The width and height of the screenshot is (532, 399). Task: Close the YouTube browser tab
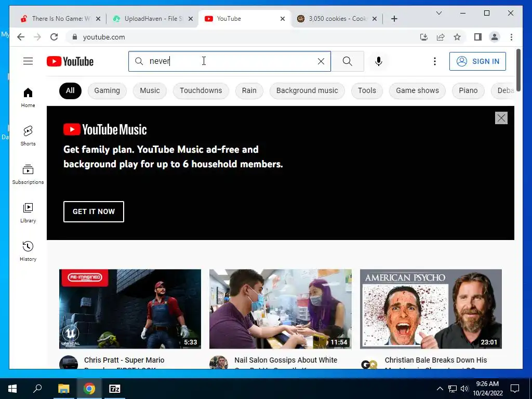click(283, 19)
